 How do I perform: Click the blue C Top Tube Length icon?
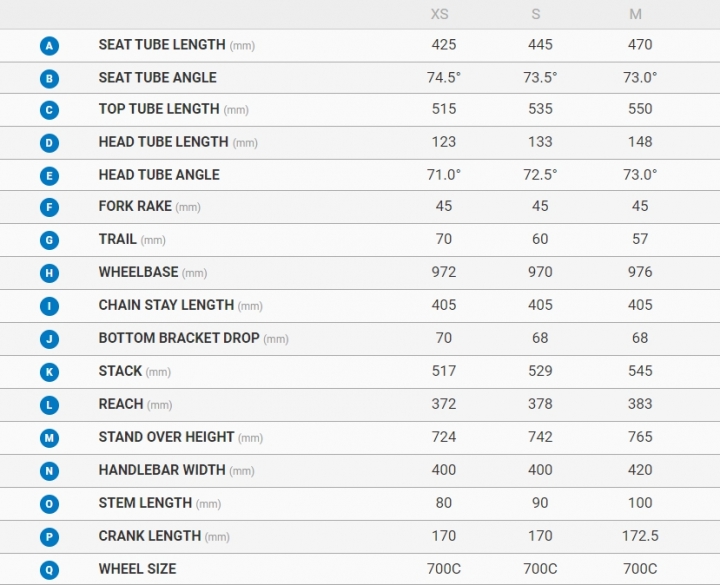(49, 110)
